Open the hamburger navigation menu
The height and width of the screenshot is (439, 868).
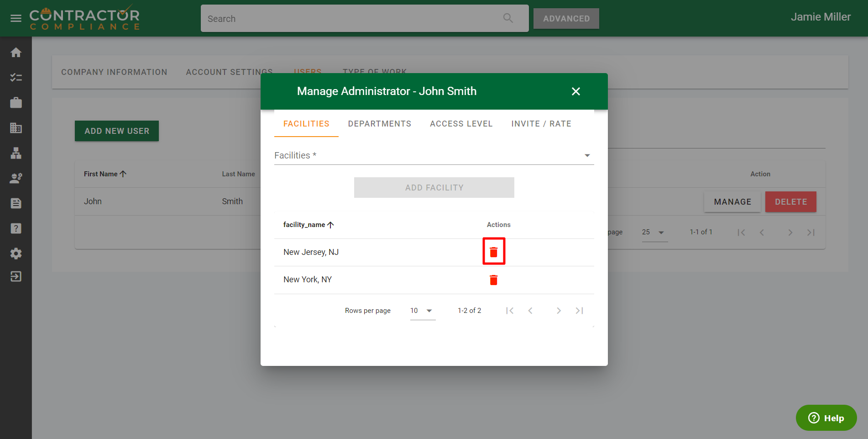[16, 18]
